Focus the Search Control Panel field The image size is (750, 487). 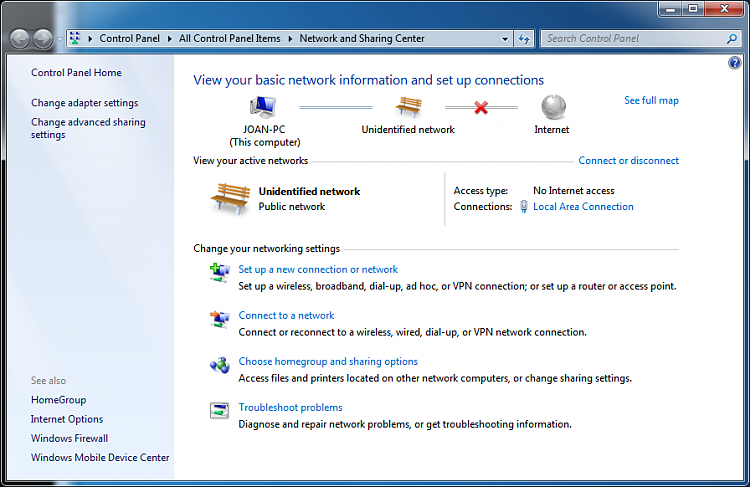(634, 39)
